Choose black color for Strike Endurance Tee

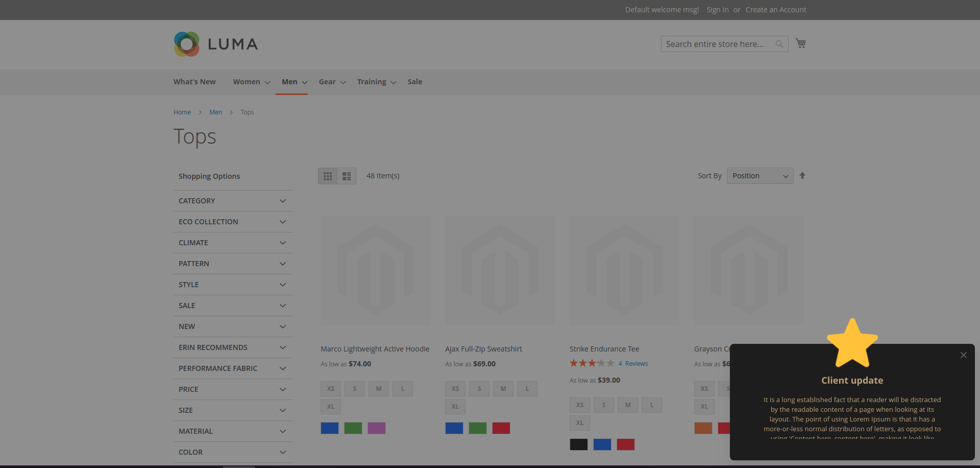[579, 444]
